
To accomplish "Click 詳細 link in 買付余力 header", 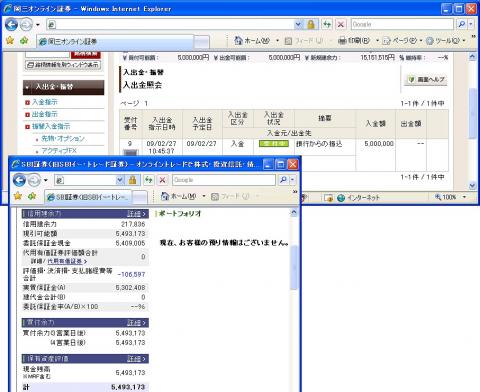I will [x=136, y=323].
